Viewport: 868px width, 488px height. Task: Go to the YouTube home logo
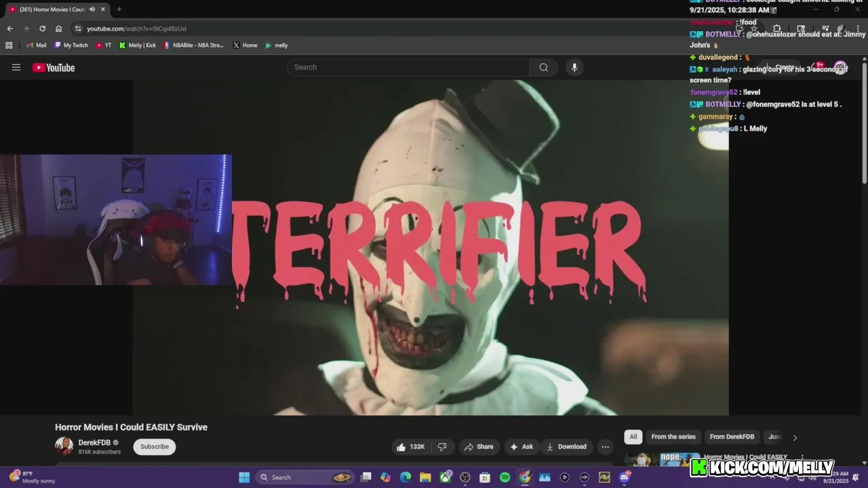point(54,67)
